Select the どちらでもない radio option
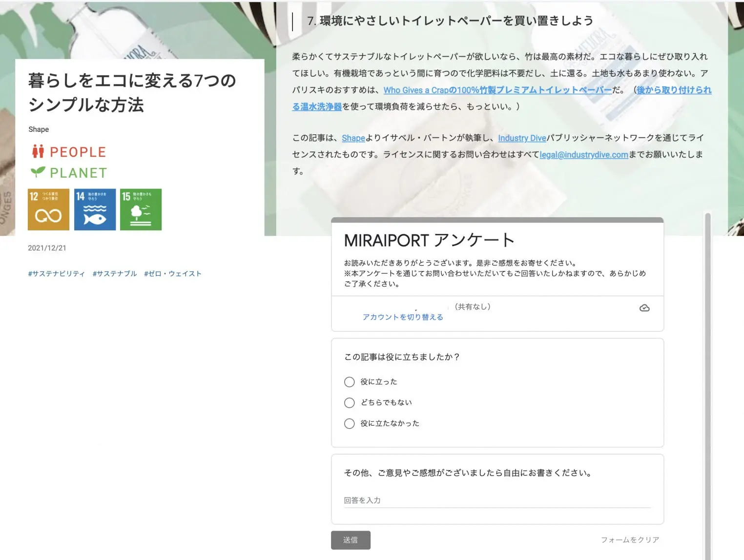 coord(350,403)
